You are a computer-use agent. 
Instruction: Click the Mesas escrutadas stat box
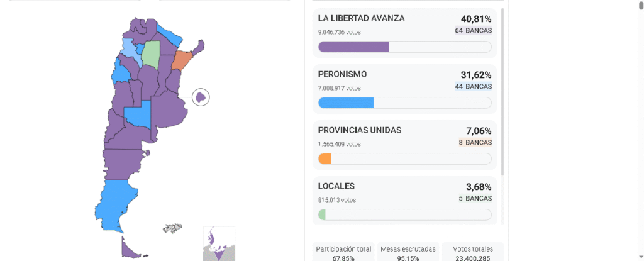[408, 253]
